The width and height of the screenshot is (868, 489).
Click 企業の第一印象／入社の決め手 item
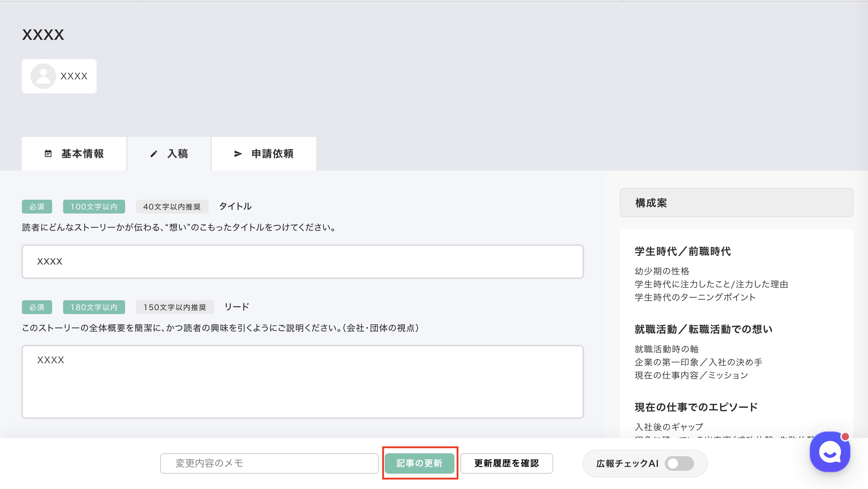[698, 362]
